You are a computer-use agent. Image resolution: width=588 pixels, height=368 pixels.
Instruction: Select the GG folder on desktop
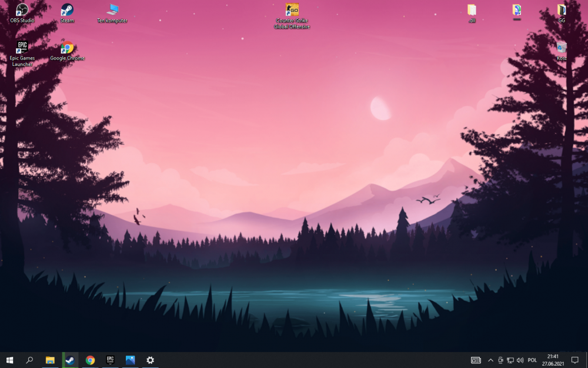[562, 13]
